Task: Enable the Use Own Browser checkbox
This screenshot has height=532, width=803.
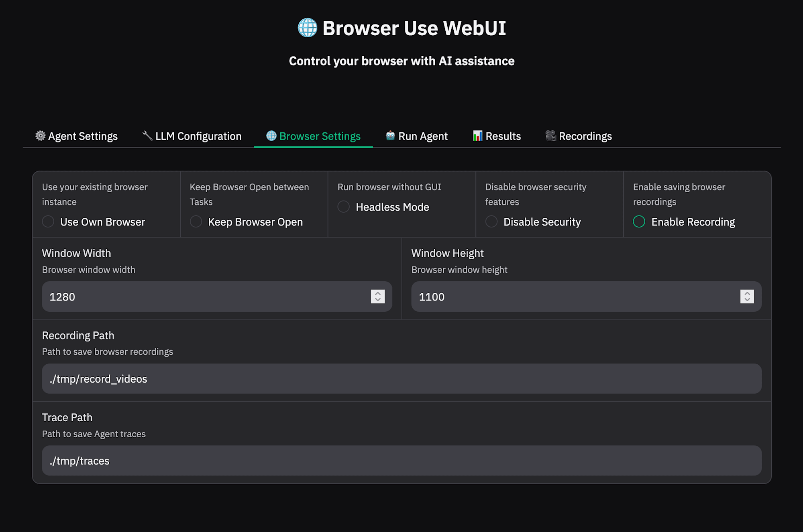Action: tap(48, 221)
